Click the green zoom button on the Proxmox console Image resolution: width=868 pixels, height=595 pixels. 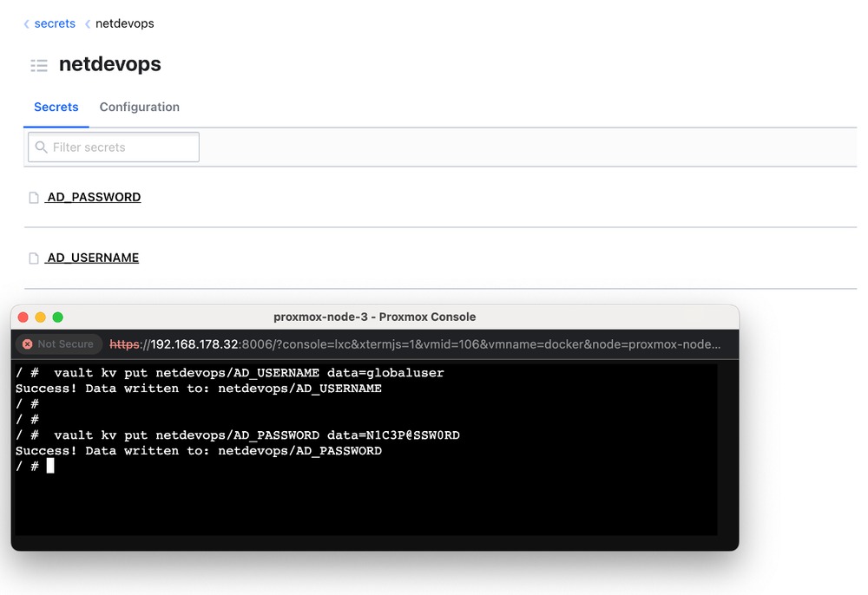click(57, 317)
